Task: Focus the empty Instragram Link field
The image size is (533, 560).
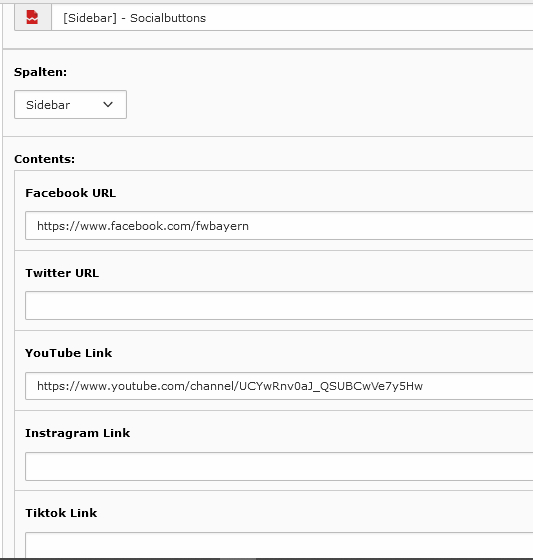Action: click(279, 466)
